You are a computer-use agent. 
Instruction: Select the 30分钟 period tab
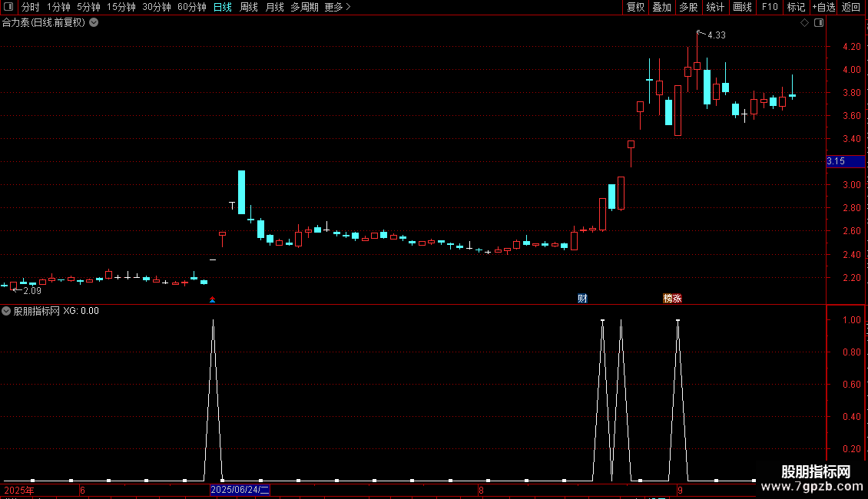pyautogui.click(x=157, y=7)
